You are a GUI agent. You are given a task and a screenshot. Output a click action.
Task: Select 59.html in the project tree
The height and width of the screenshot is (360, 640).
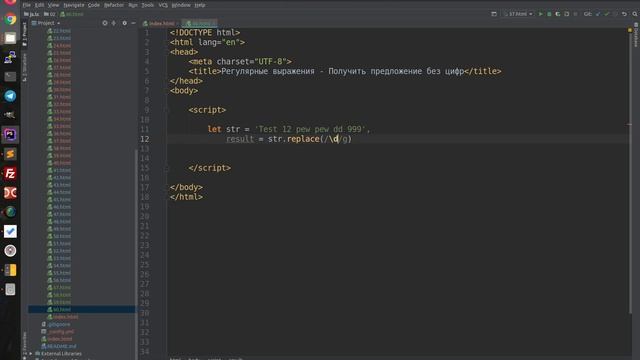pyautogui.click(x=59, y=302)
